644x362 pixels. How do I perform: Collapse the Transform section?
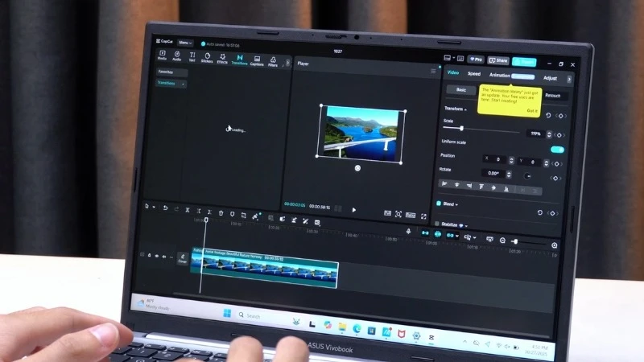click(465, 109)
